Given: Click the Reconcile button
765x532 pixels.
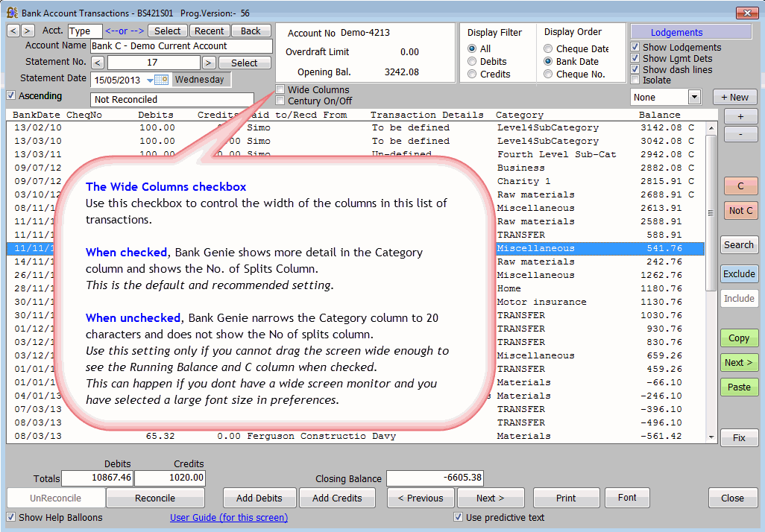Looking at the screenshot, I should tap(155, 498).
